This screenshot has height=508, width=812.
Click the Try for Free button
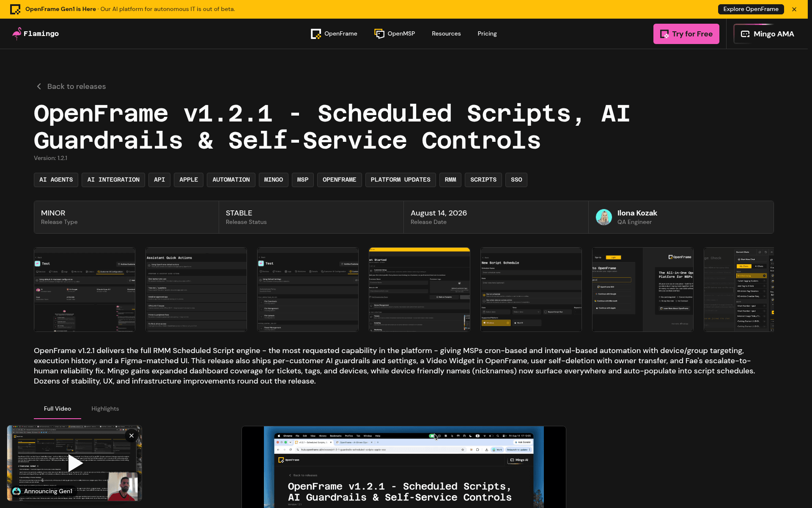686,34
